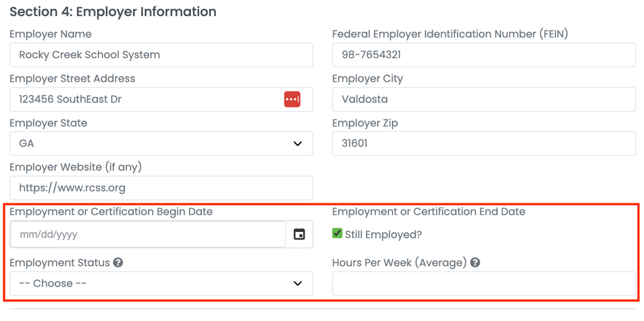Click the Section 4 Employer Information heading
Screen dimensions: 644x321
coord(113,12)
